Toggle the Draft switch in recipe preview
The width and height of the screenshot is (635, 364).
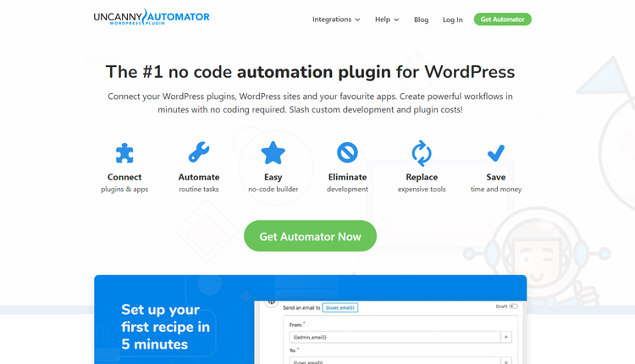pyautogui.click(x=514, y=306)
